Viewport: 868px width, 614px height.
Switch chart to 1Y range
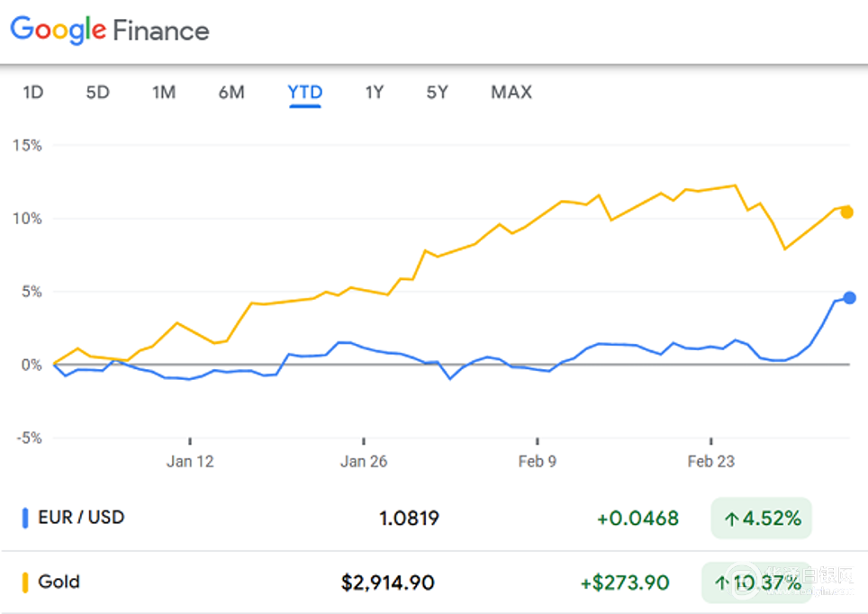click(375, 93)
